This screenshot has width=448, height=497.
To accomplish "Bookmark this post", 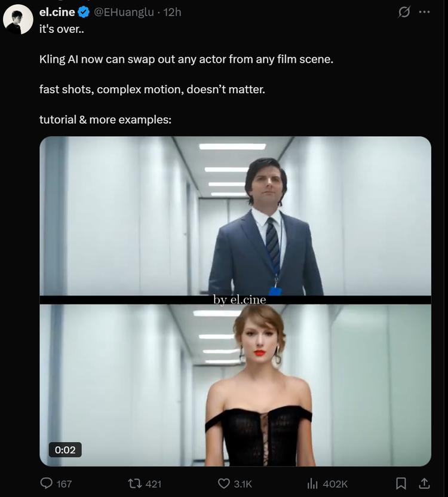I will click(401, 483).
